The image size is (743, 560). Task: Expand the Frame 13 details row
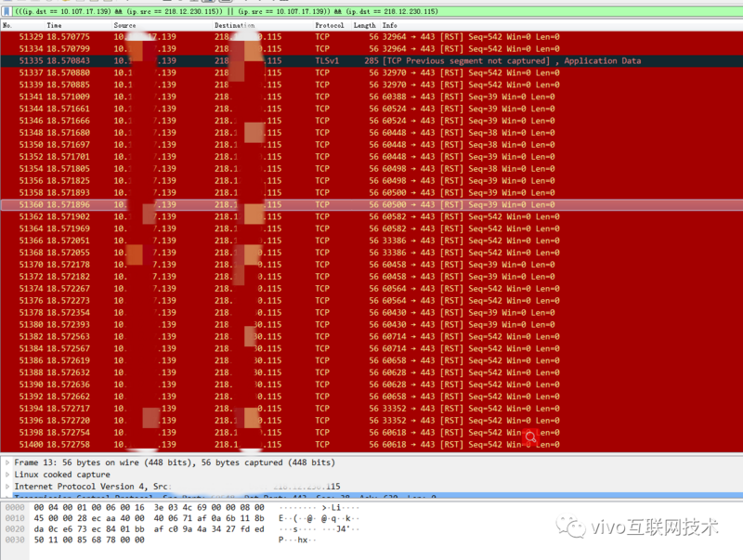pyautogui.click(x=7, y=462)
